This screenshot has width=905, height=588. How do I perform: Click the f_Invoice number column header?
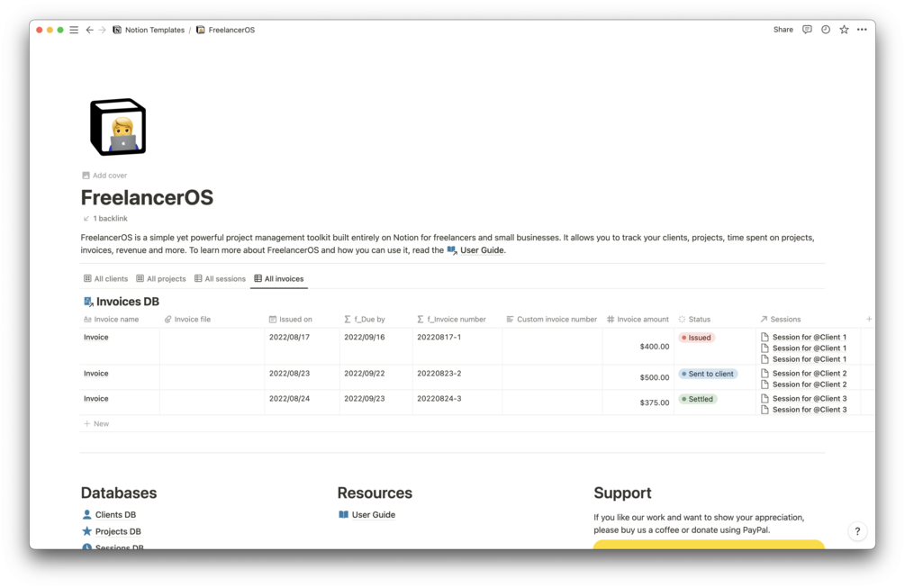coord(457,319)
